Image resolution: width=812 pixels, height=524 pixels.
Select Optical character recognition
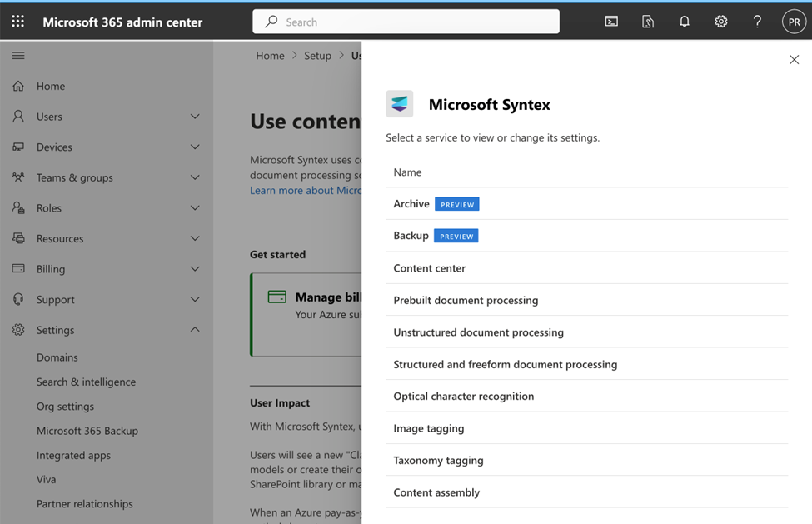point(587,396)
